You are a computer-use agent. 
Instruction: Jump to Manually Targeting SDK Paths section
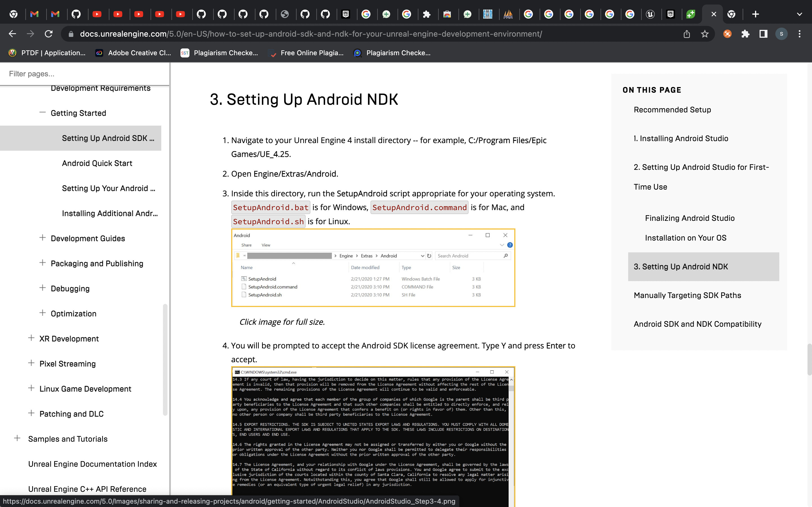tap(687, 295)
